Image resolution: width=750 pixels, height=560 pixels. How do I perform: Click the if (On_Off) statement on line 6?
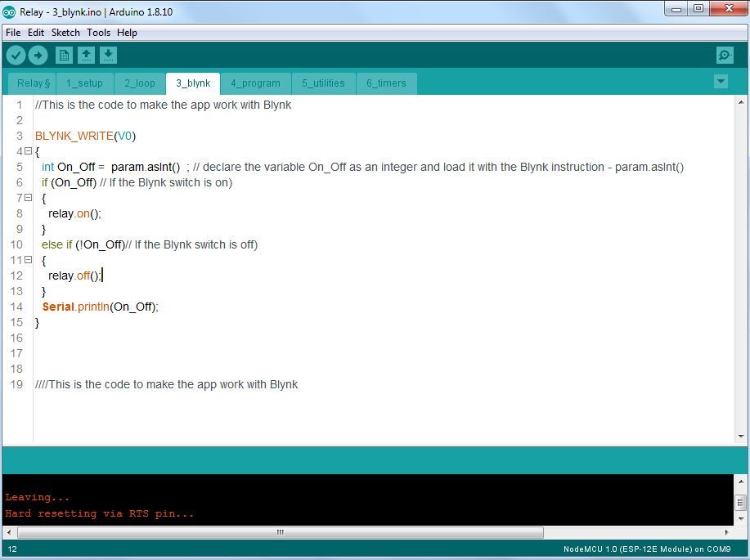[x=69, y=182]
